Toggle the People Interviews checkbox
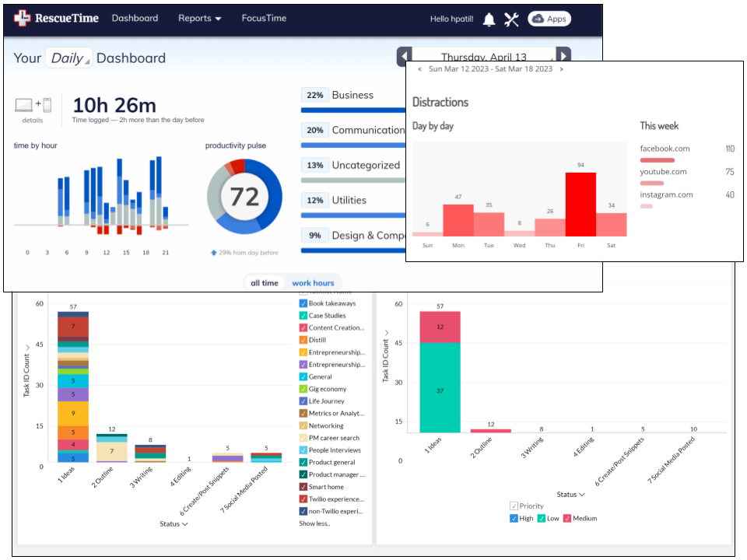This screenshot has width=747, height=560. point(303,450)
